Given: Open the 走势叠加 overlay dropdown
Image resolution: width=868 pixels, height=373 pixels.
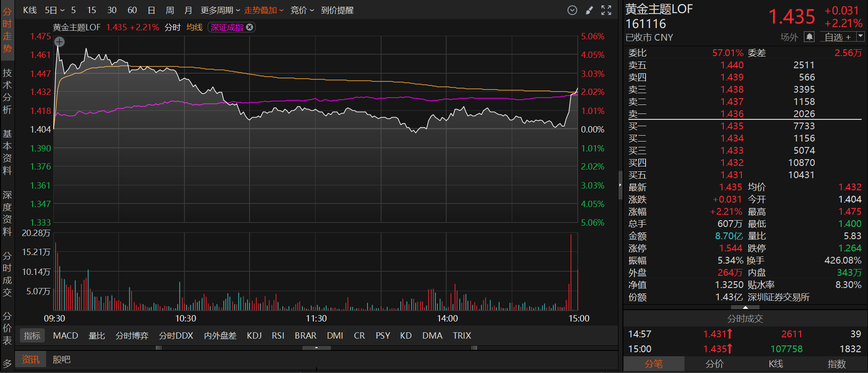Looking at the screenshot, I should pos(264,10).
